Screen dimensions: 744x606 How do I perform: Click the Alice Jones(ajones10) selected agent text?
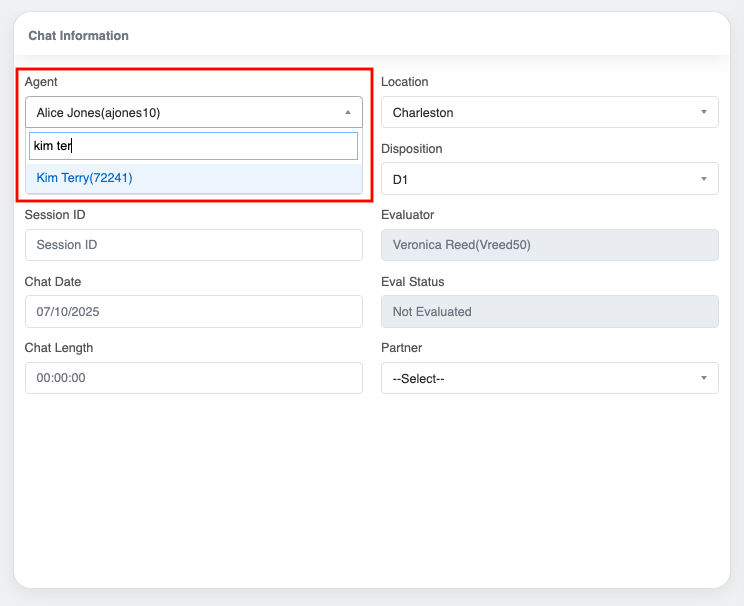point(98,113)
